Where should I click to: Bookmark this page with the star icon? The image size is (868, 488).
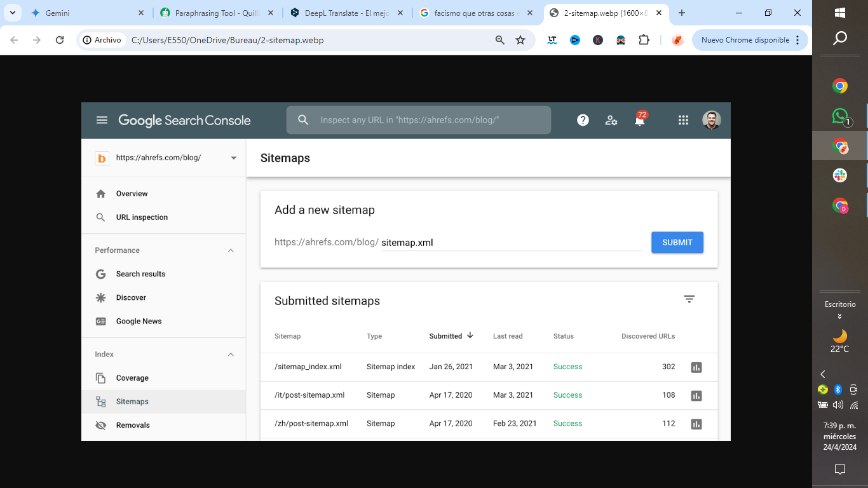(x=520, y=40)
